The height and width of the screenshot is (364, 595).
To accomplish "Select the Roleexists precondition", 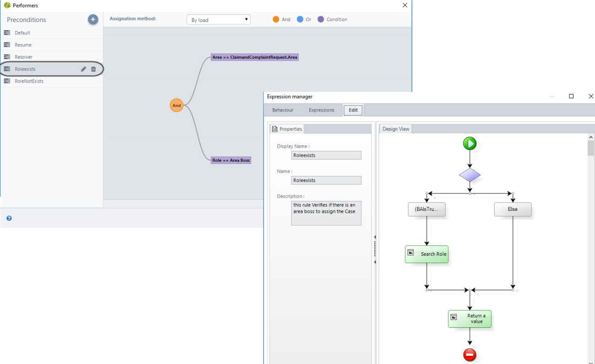I will click(x=51, y=69).
